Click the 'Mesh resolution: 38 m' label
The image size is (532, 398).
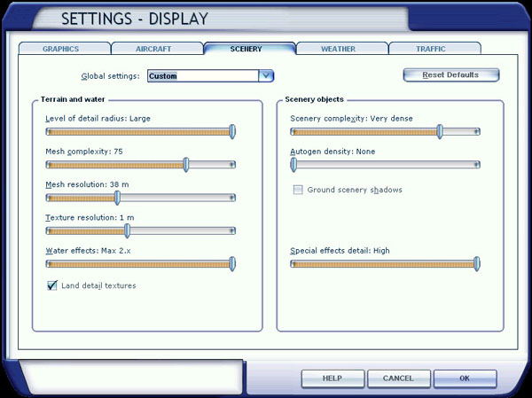click(x=87, y=184)
